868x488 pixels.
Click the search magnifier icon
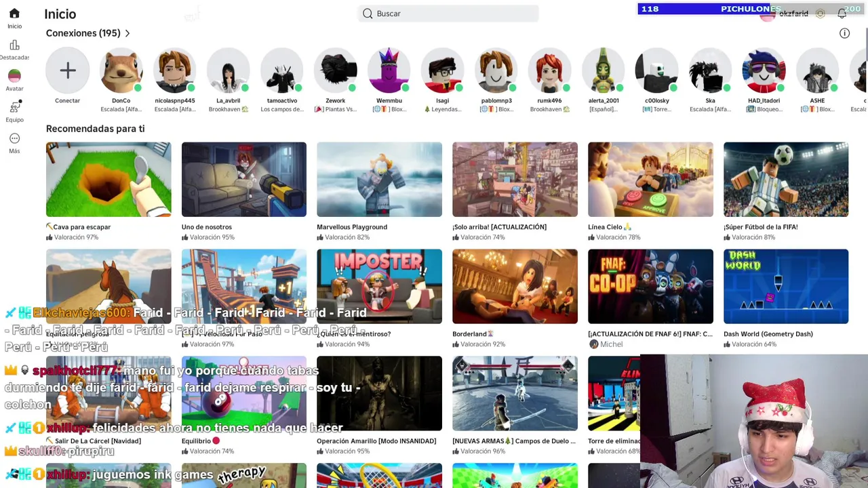click(368, 14)
